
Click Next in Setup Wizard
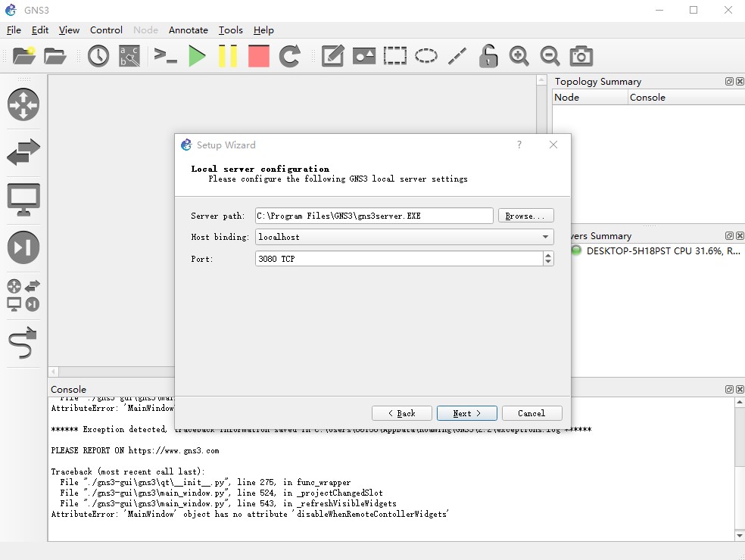point(466,413)
